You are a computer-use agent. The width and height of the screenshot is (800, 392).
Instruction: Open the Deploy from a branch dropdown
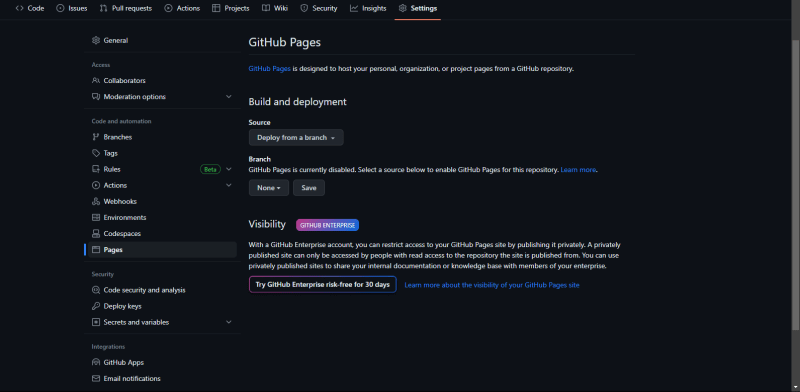click(x=296, y=137)
